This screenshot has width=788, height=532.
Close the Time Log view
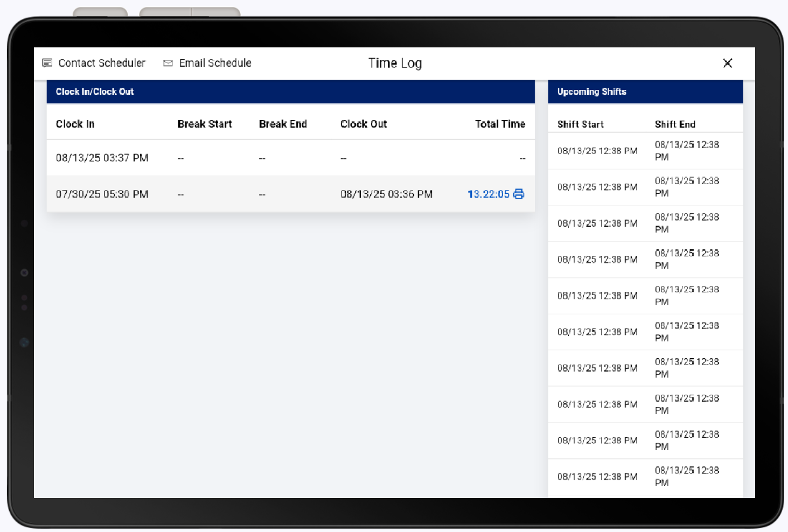coord(728,63)
